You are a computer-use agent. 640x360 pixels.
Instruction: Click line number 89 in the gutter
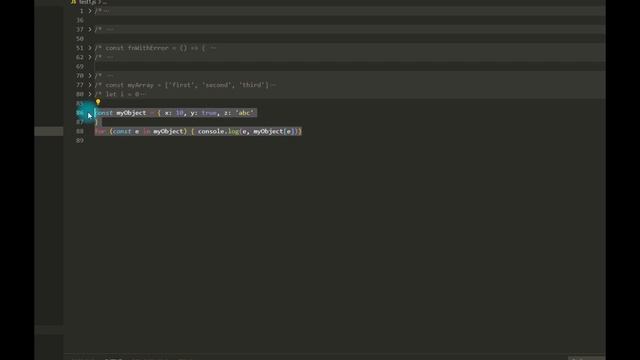(80, 140)
